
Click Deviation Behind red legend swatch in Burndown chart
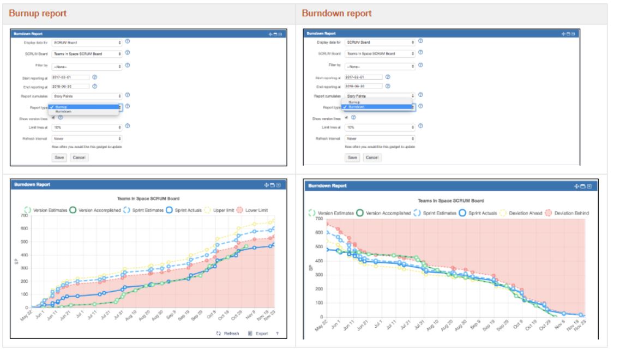coord(549,213)
